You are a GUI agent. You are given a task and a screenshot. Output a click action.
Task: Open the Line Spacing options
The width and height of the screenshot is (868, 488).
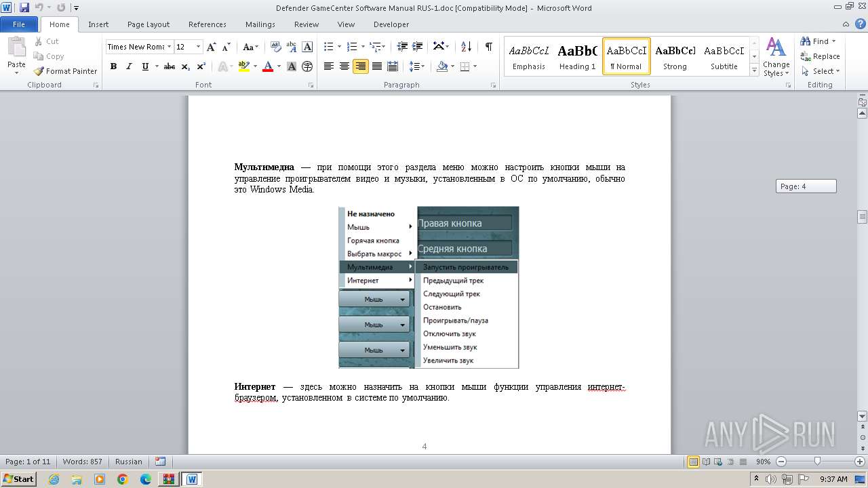pyautogui.click(x=415, y=66)
